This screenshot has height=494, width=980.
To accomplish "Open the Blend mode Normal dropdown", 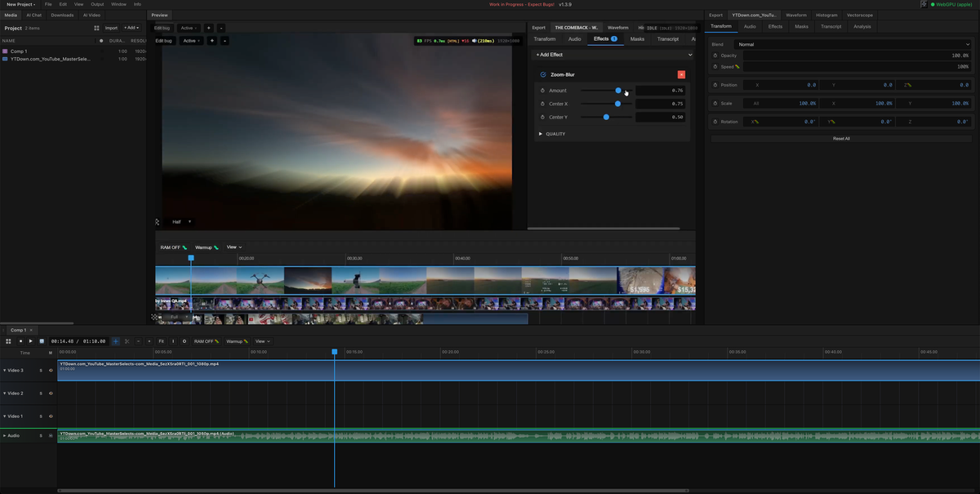I will [x=853, y=44].
